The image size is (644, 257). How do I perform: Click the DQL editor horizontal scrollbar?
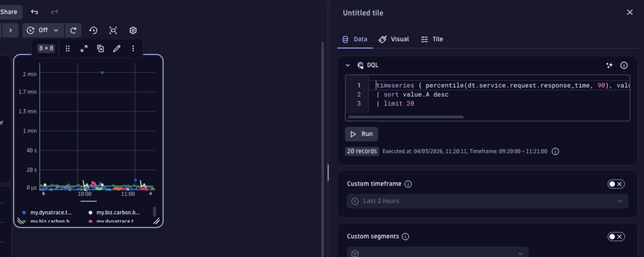pyautogui.click(x=406, y=117)
